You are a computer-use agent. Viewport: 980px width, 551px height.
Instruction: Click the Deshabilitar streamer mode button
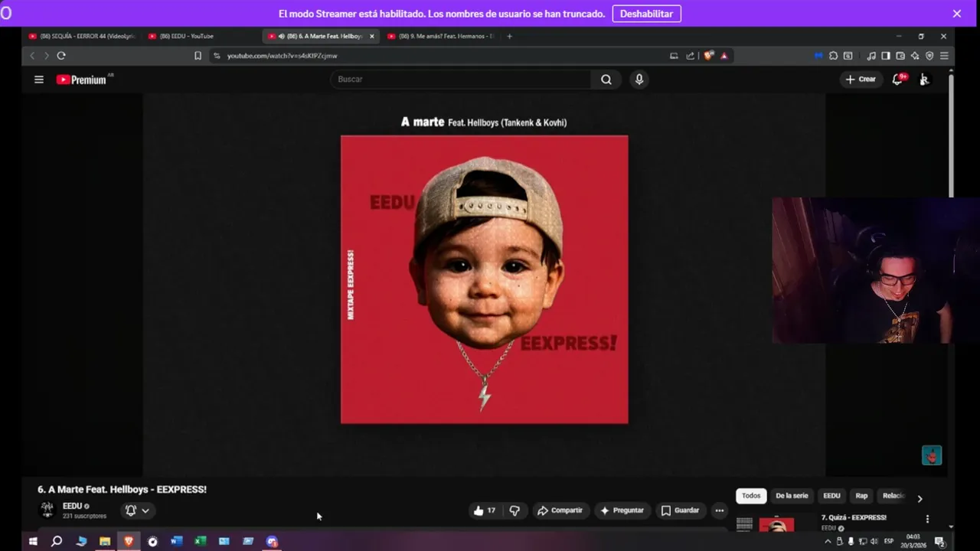[x=646, y=14]
